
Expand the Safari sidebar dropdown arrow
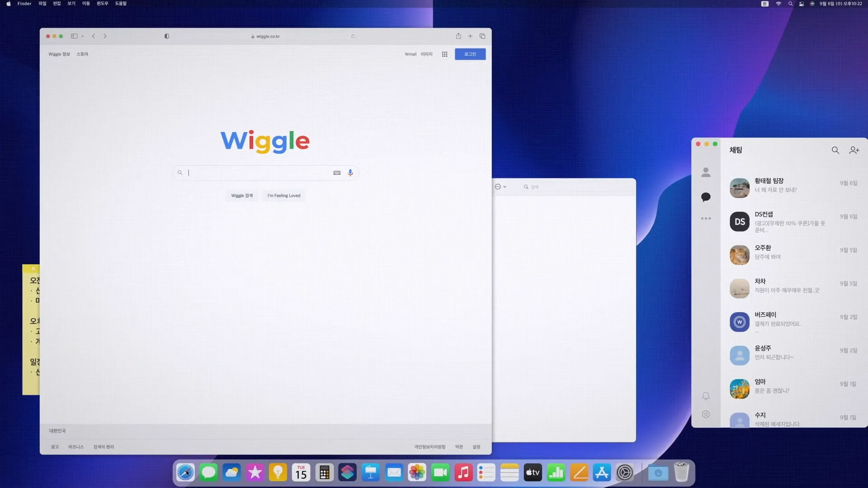[x=83, y=36]
